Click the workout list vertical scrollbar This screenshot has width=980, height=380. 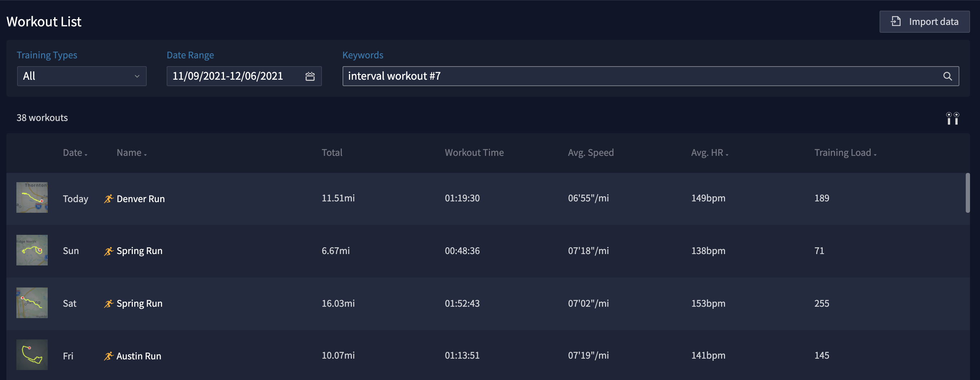click(968, 193)
